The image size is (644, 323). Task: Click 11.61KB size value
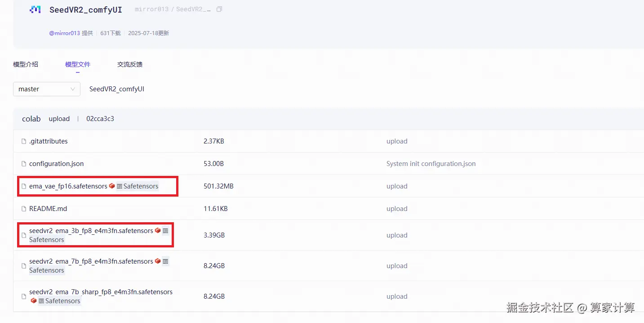pyautogui.click(x=216, y=209)
